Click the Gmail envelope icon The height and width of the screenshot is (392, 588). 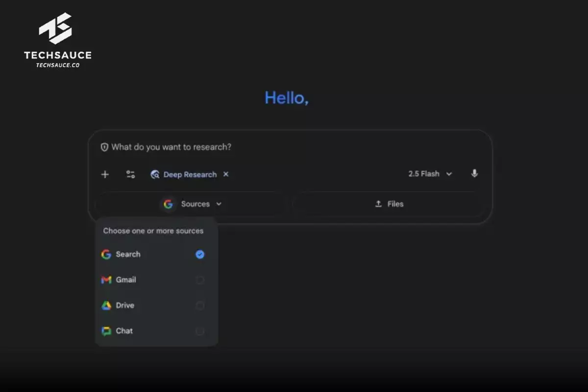106,280
